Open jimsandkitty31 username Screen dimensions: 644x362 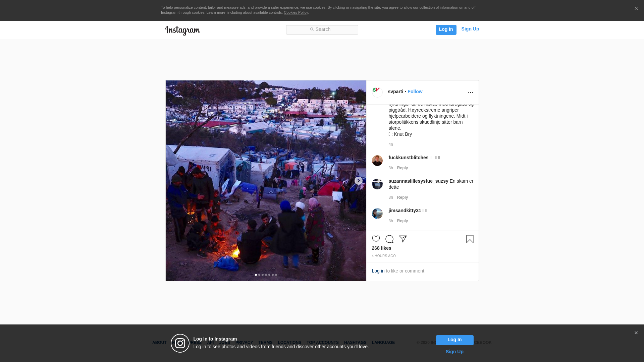(405, 210)
